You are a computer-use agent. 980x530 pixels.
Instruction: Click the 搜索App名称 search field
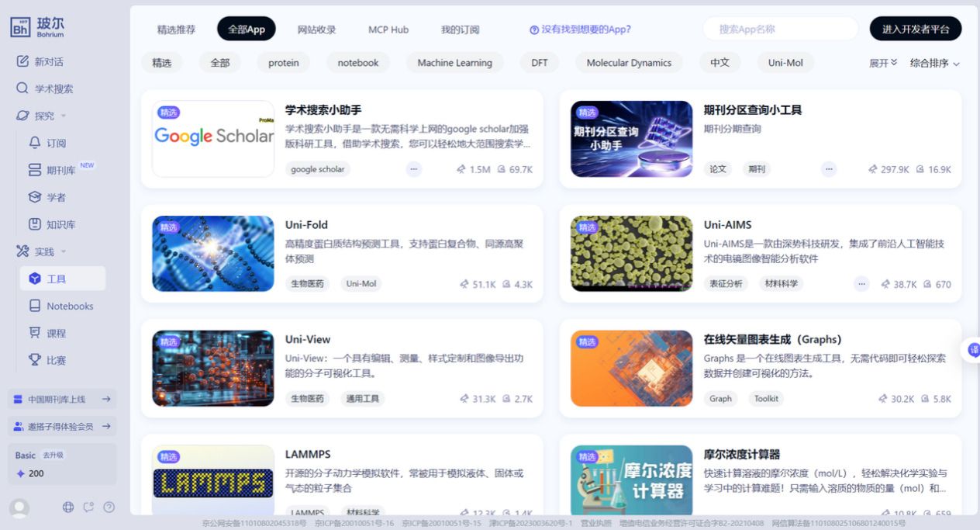click(779, 29)
